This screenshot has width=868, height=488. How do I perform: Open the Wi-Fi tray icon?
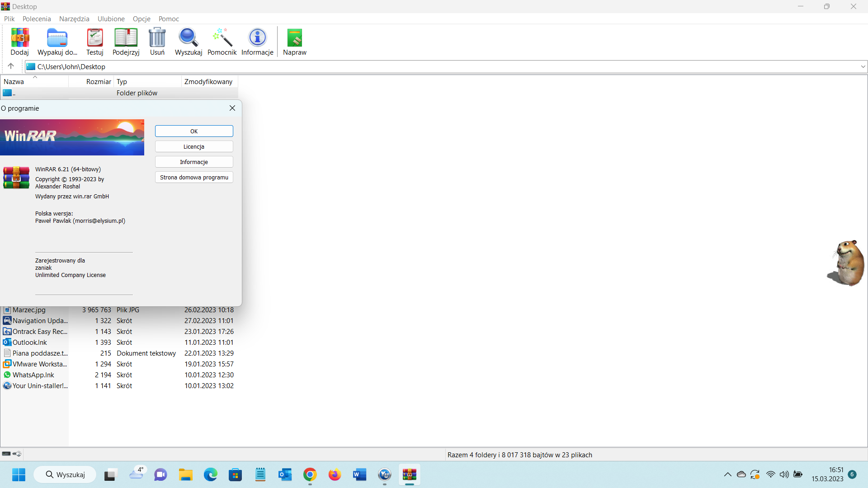pos(770,474)
